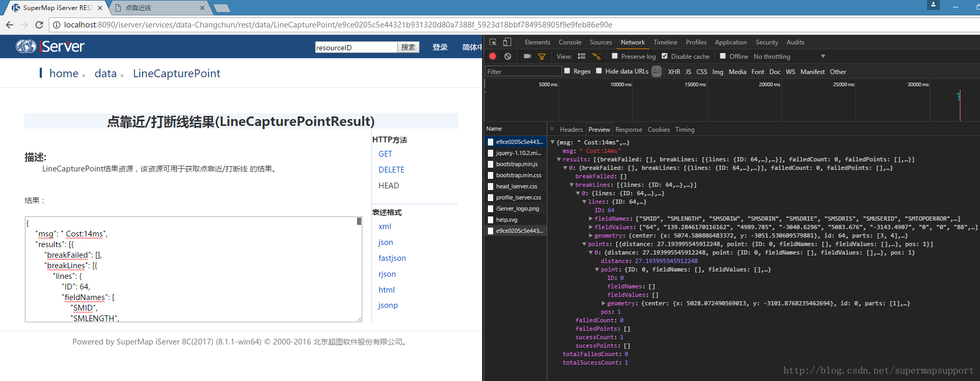Screen dimensions: 980x381
Task: Select the large request rows view icon
Action: [x=582, y=56]
